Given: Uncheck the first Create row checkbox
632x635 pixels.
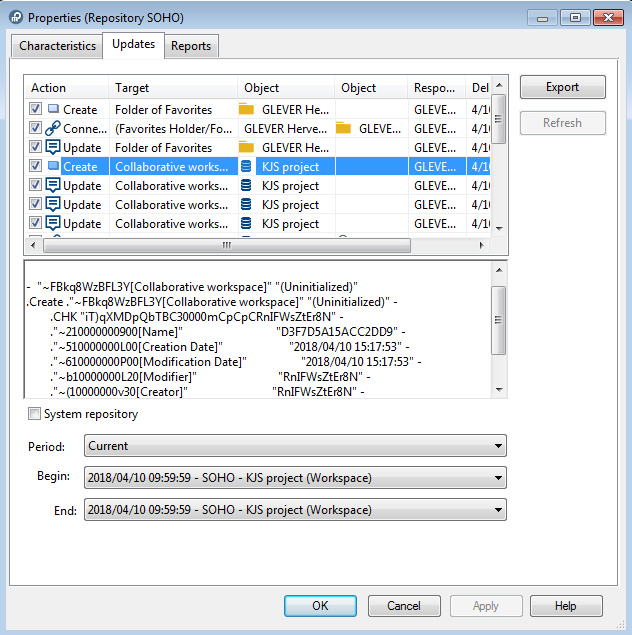Looking at the screenshot, I should (36, 110).
